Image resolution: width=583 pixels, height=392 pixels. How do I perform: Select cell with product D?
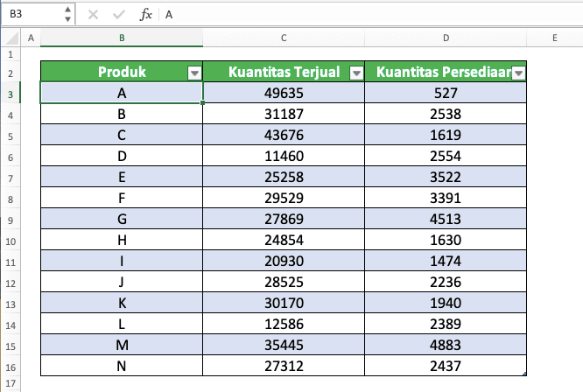click(122, 156)
